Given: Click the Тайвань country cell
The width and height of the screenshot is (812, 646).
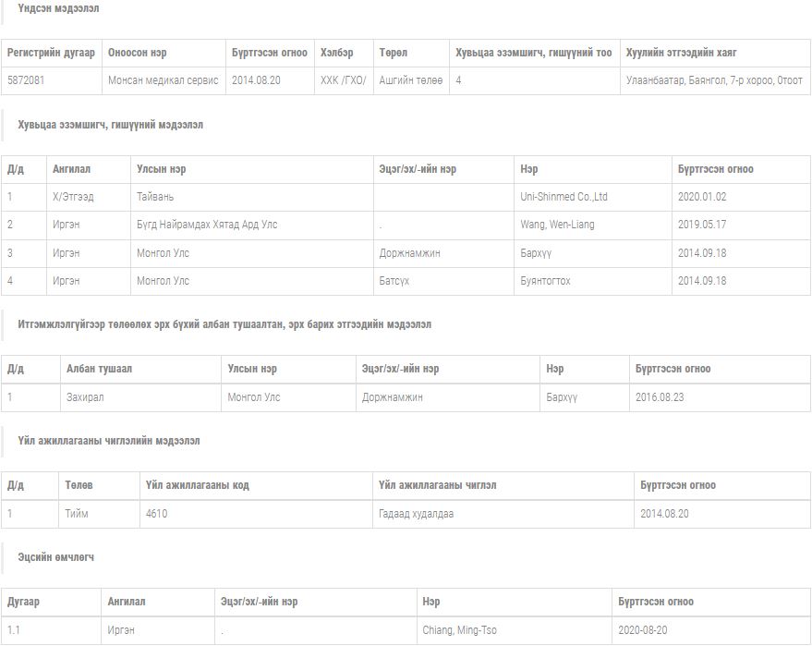Looking at the screenshot, I should coord(155,197).
